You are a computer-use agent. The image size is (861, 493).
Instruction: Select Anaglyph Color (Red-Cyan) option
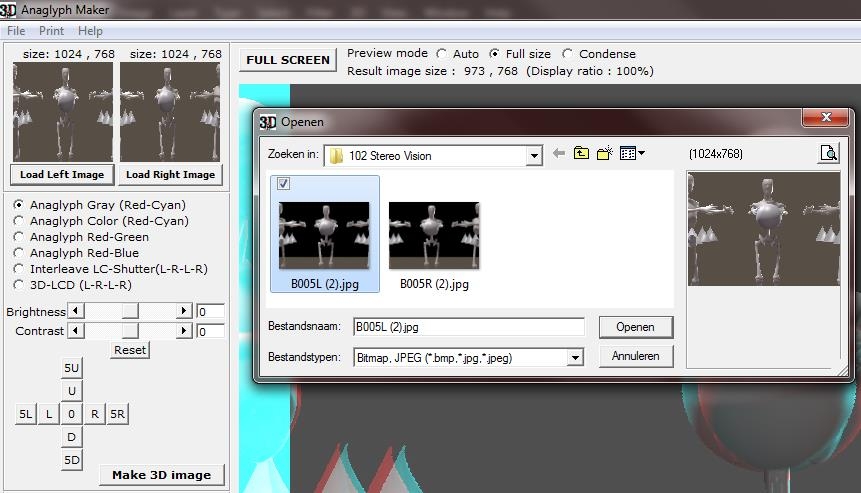19,221
